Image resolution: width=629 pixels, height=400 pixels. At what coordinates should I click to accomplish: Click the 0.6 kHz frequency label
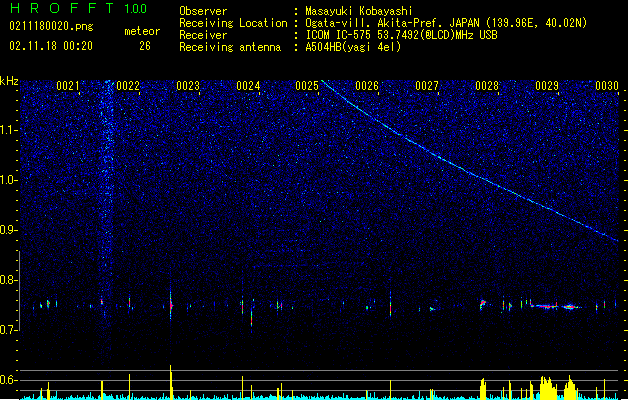click(x=9, y=380)
